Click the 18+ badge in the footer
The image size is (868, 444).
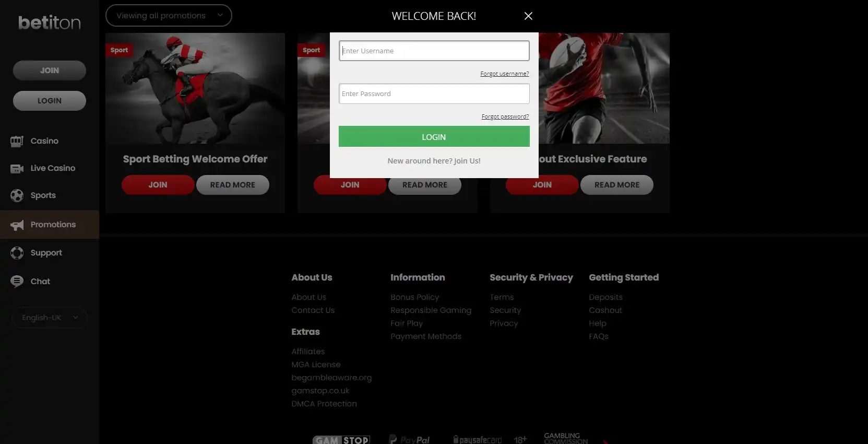coord(520,440)
